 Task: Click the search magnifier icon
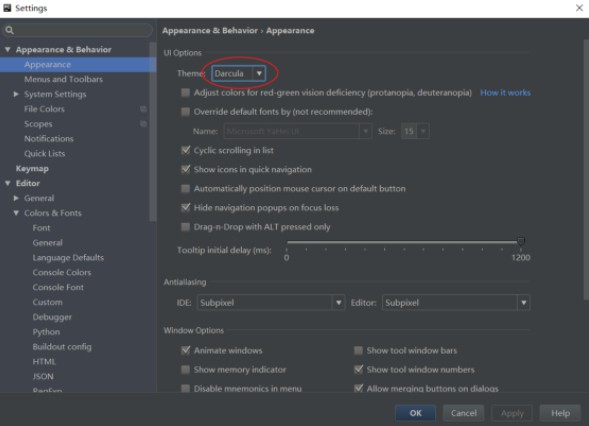10,30
